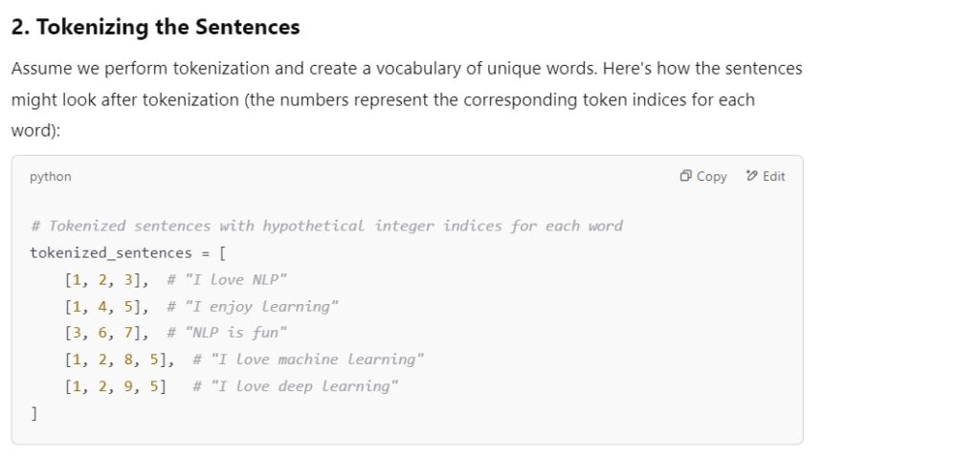Click the "2. Tokenizing the Sentences" heading
Viewport: 980px width, 457px height.
pyautogui.click(x=156, y=28)
